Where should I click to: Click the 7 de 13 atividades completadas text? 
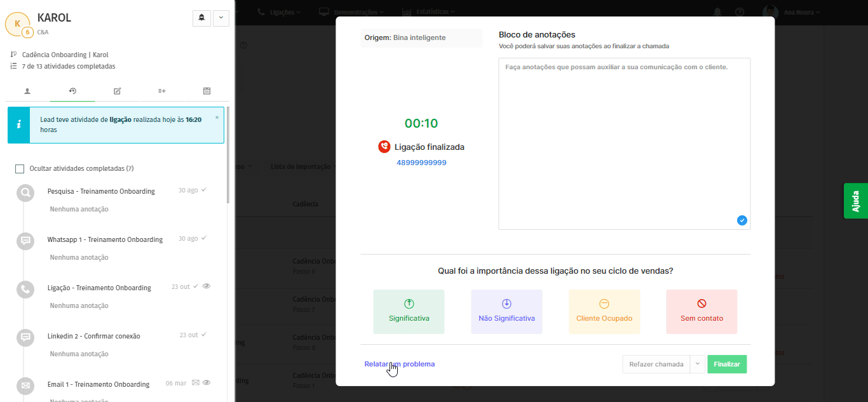(69, 66)
